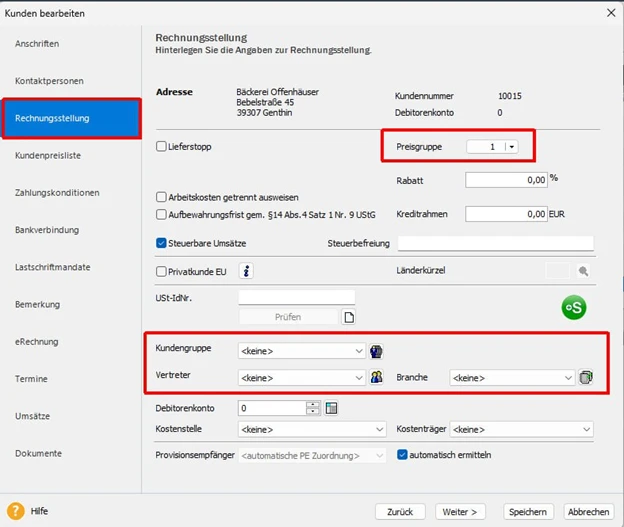This screenshot has width=624, height=527.
Task: Click the Debitorenkonto number field
Action: click(x=272, y=408)
